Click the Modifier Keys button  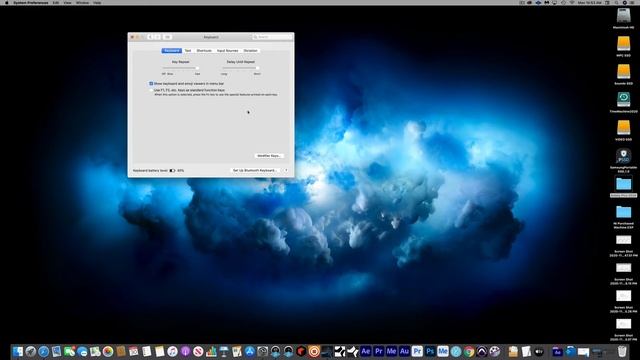[x=269, y=156]
